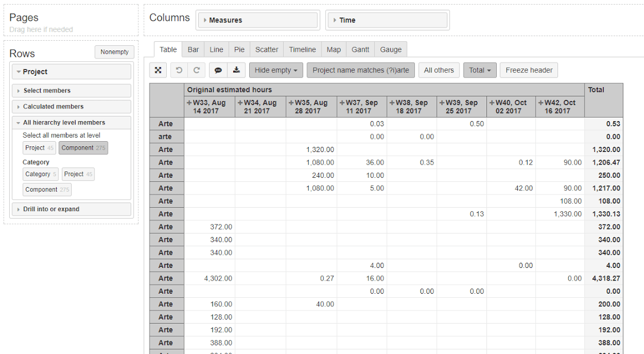Expand the Select members section
The width and height of the screenshot is (644, 354).
point(72,91)
